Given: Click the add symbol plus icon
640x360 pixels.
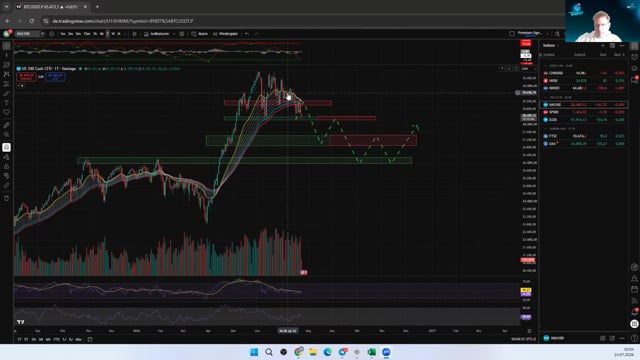Looking at the screenshot, I should [x=52, y=34].
